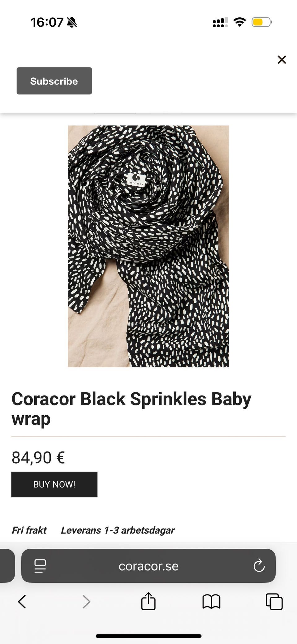
Task: Tap the previous tab bar edge
Action: click(x=7, y=566)
